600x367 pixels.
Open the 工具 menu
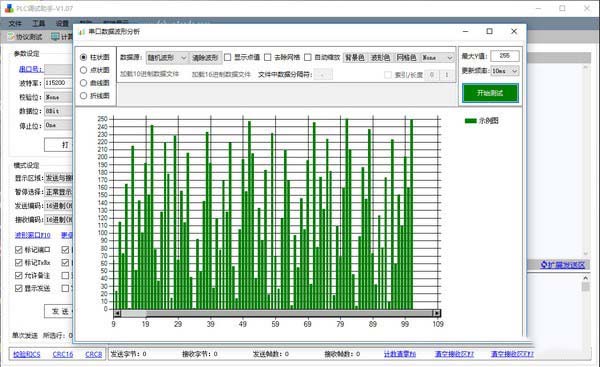(38, 24)
